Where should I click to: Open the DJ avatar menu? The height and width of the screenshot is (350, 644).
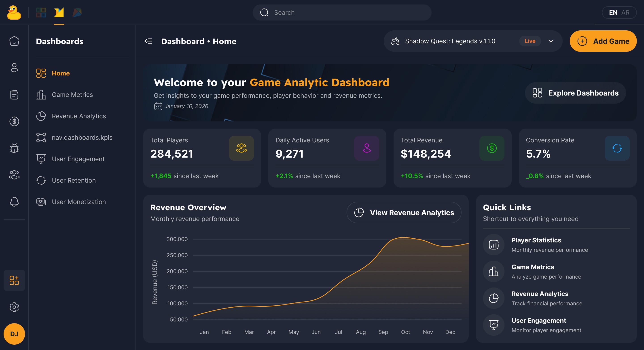[x=14, y=334]
